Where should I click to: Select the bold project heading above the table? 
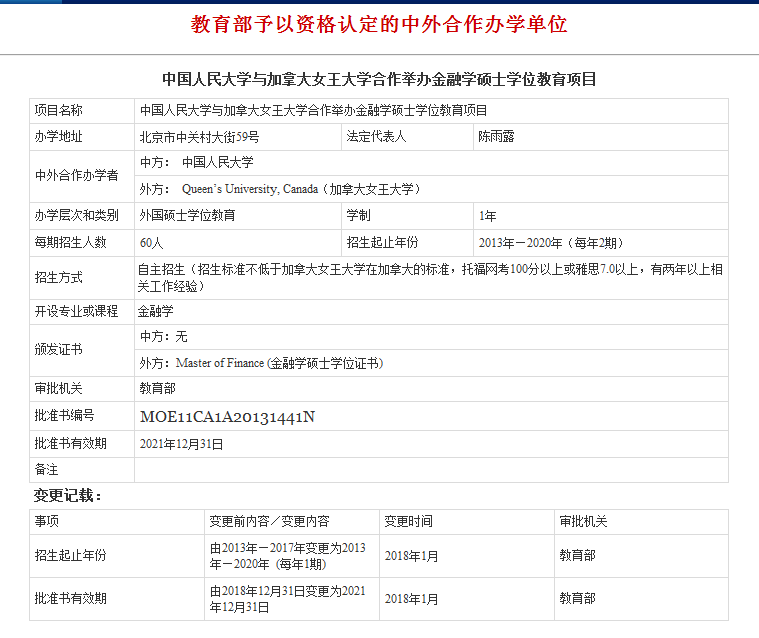point(379,79)
